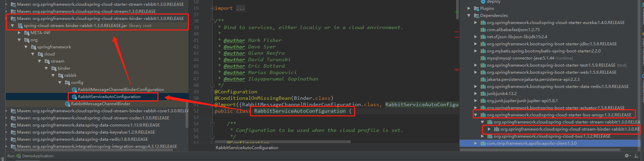Expand the folded import block on line 19
The height and width of the screenshot is (161, 644).
click(x=212, y=8)
